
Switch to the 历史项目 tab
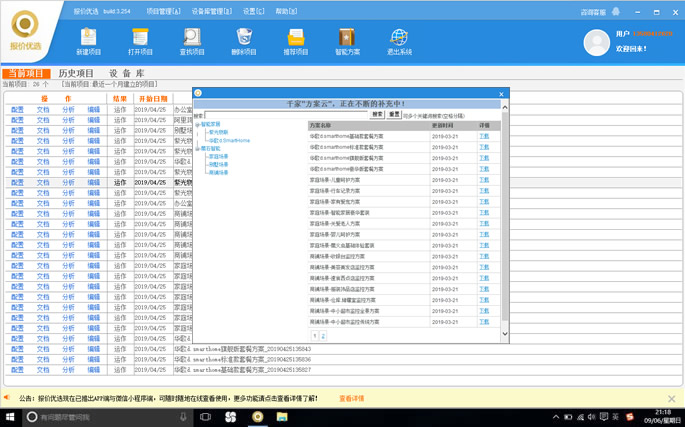[x=76, y=74]
